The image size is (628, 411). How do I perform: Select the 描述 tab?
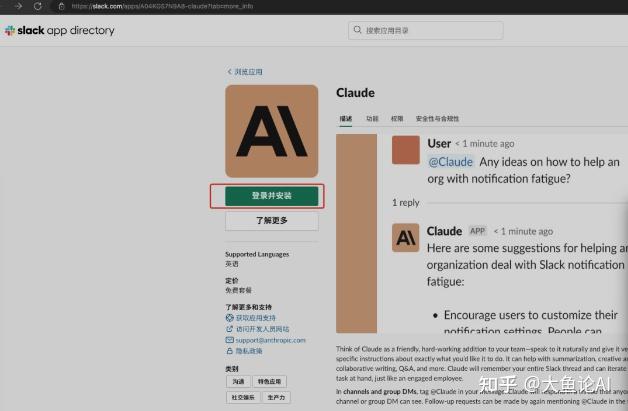tap(346, 119)
